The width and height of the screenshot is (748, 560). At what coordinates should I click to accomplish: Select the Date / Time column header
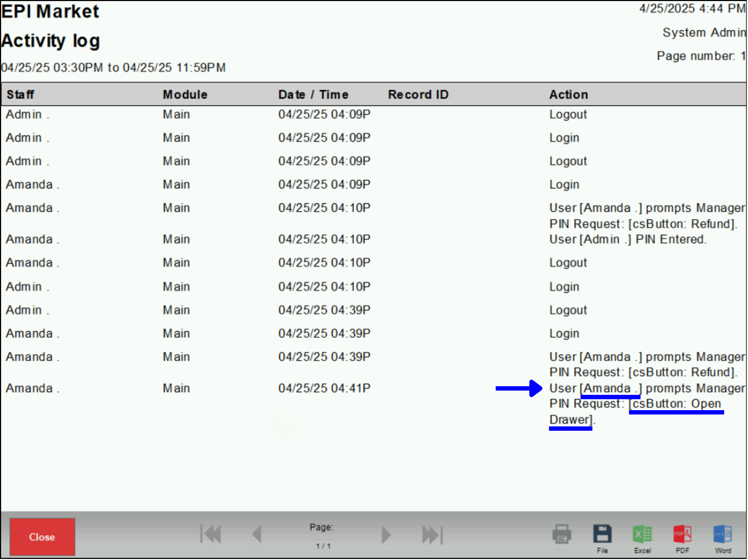[x=313, y=95]
